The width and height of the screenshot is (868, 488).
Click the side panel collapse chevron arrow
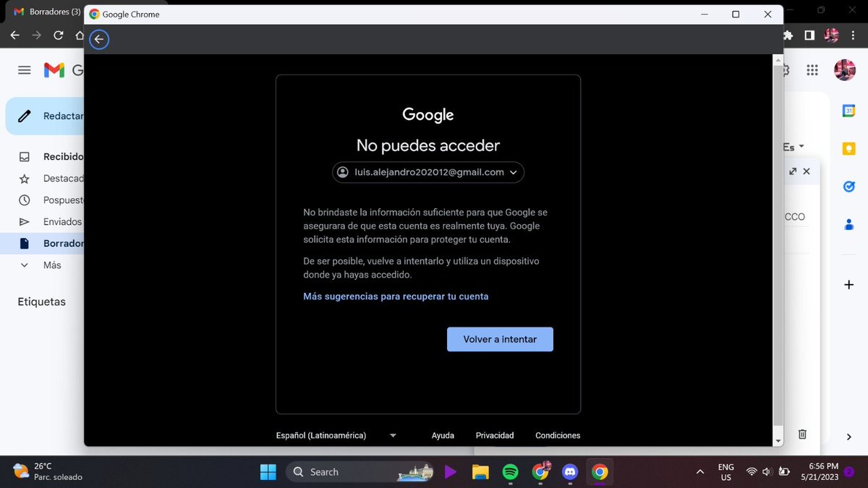click(849, 437)
